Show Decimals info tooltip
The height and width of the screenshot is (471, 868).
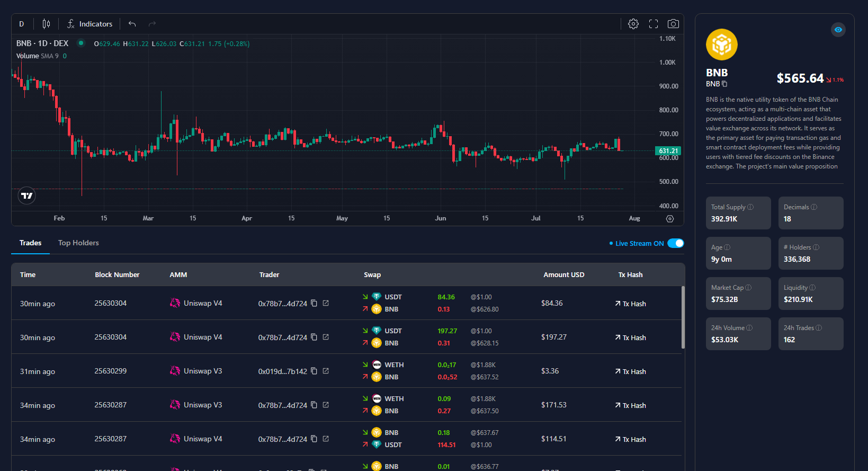814,207
